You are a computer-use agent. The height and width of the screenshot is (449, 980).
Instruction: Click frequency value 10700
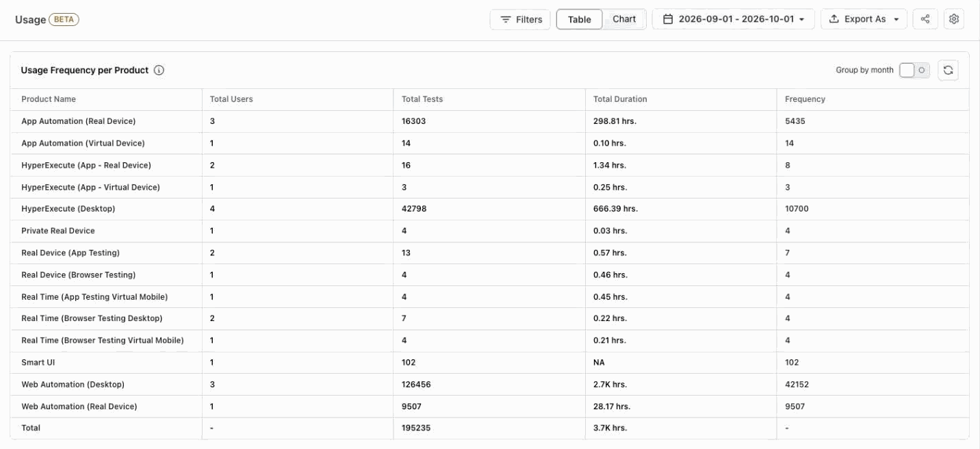(797, 209)
